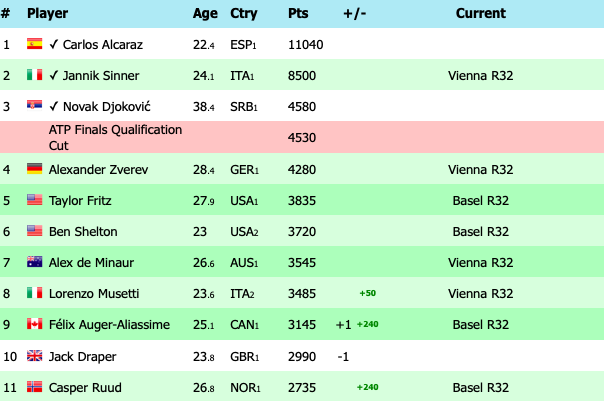
Task: Sort by the Age column header
Action: pyautogui.click(x=204, y=14)
